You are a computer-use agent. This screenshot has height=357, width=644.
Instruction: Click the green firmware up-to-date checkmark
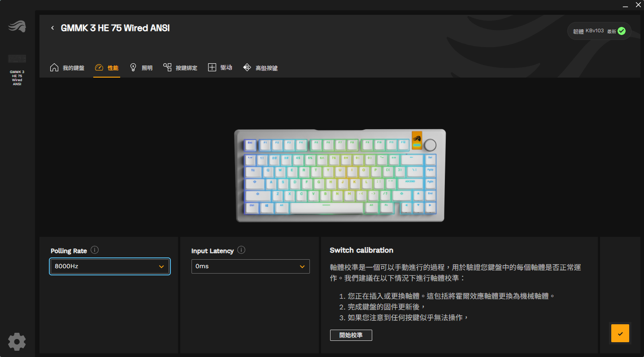(622, 31)
